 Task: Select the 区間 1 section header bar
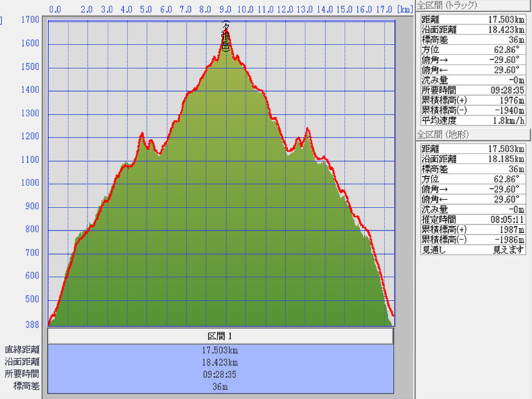[x=220, y=336]
